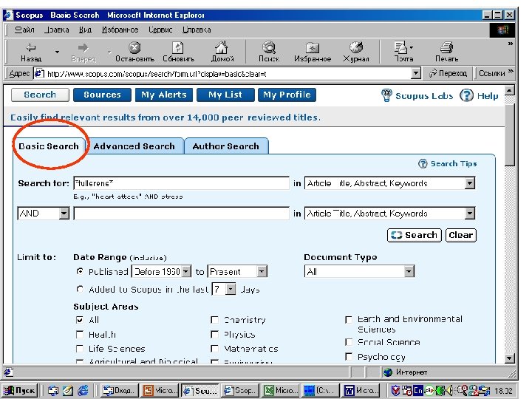Click the Search for field containing fullerene*

pyautogui.click(x=181, y=183)
